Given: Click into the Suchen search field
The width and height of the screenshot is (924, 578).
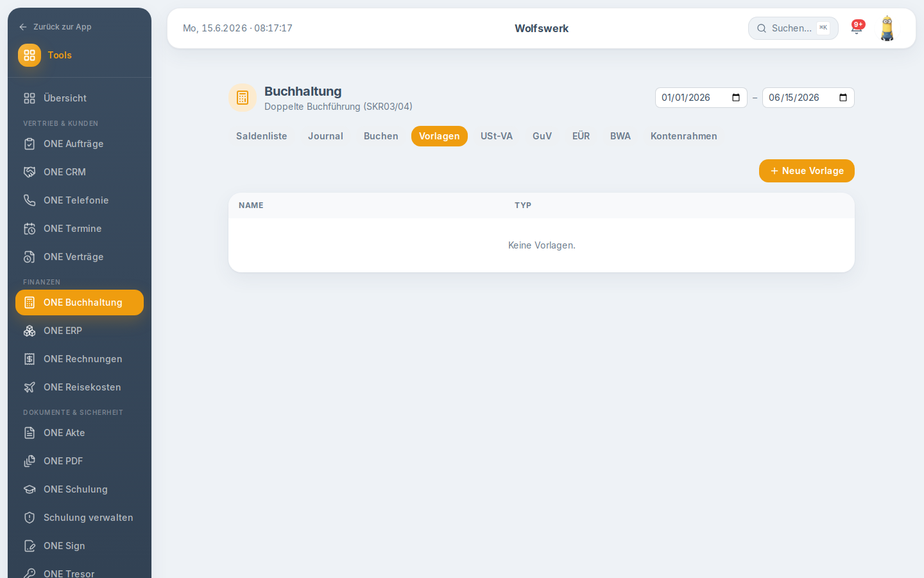Looking at the screenshot, I should [793, 28].
